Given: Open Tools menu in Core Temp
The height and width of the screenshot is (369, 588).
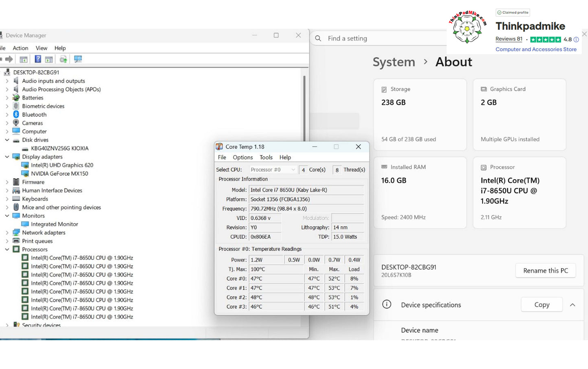Looking at the screenshot, I should coord(266,157).
